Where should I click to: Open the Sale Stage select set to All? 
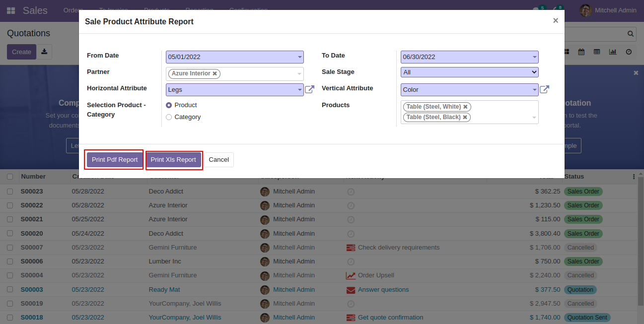coord(469,72)
